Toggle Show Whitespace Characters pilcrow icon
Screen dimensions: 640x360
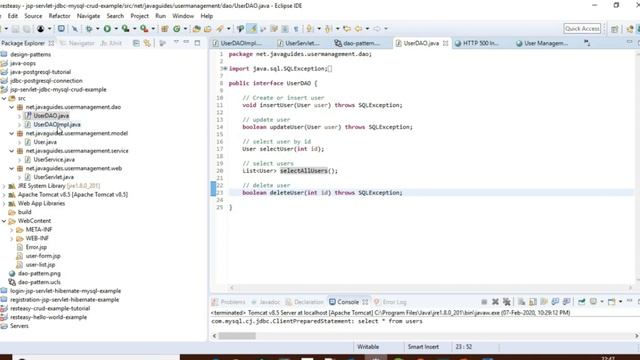(x=296, y=29)
